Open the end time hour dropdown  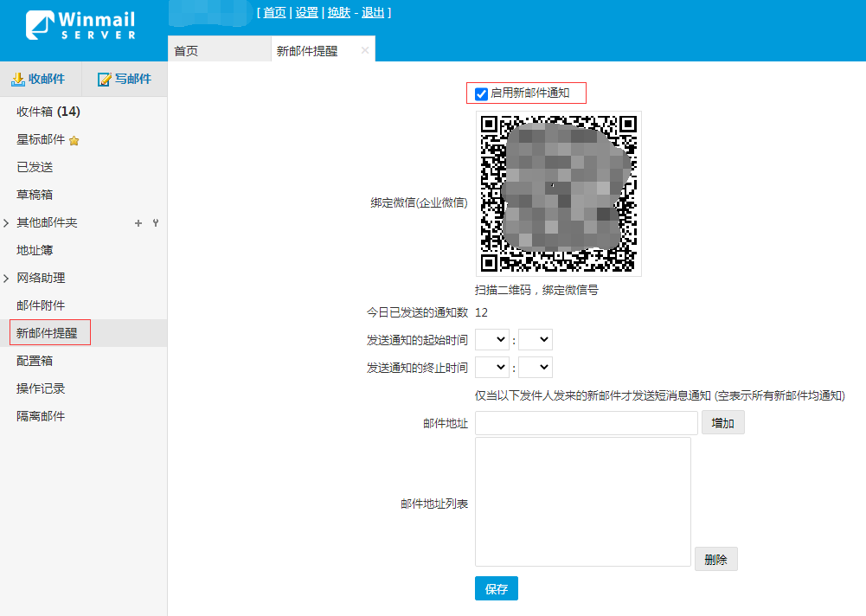[x=491, y=367]
